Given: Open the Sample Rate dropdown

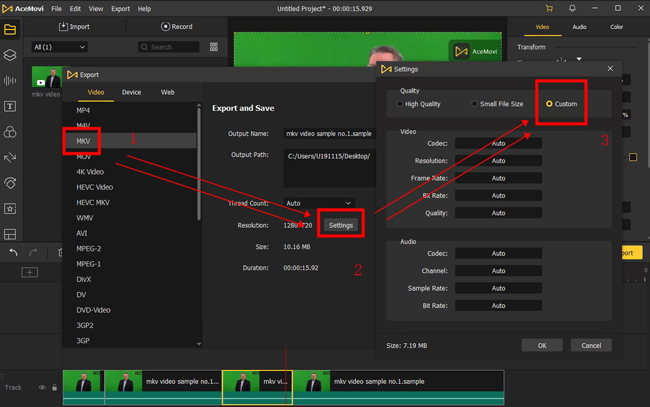Looking at the screenshot, I should coord(498,288).
